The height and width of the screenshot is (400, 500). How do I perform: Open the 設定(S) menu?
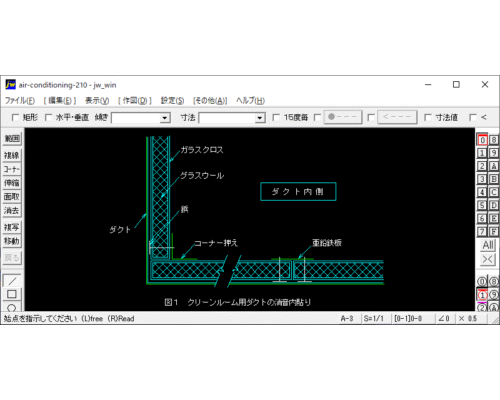[x=172, y=100]
